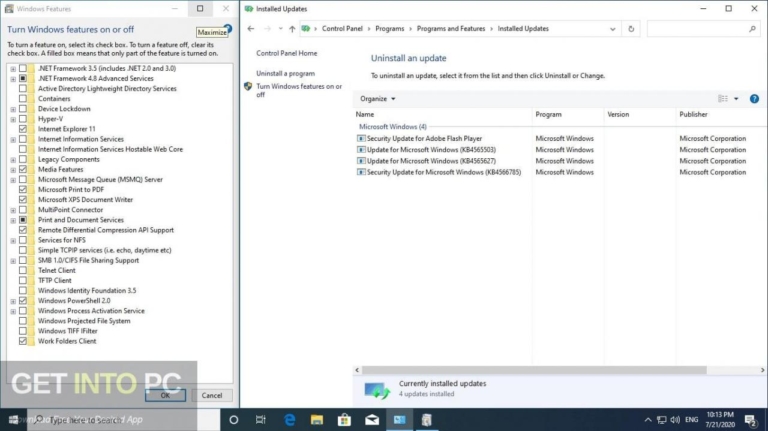Click icon of Security Update KB4566785 row
Image resolution: width=768 pixels, height=431 pixels.
point(361,172)
